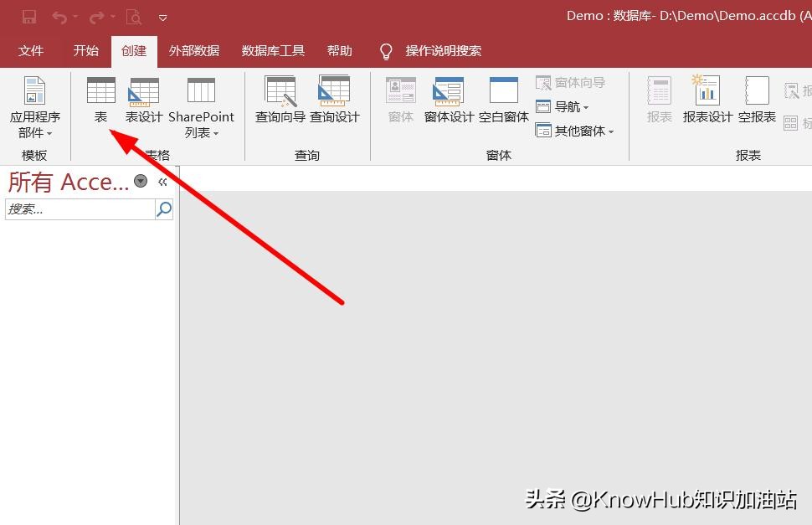Click the Save icon on the Quick Access Toolbar

click(x=28, y=16)
